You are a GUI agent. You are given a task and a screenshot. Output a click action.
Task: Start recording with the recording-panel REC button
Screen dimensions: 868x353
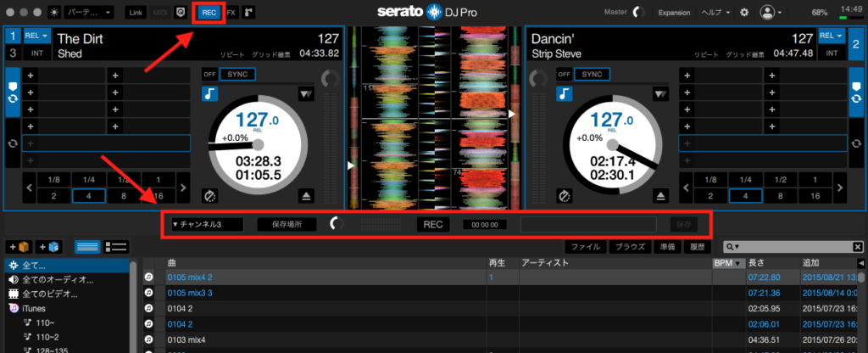(x=433, y=224)
